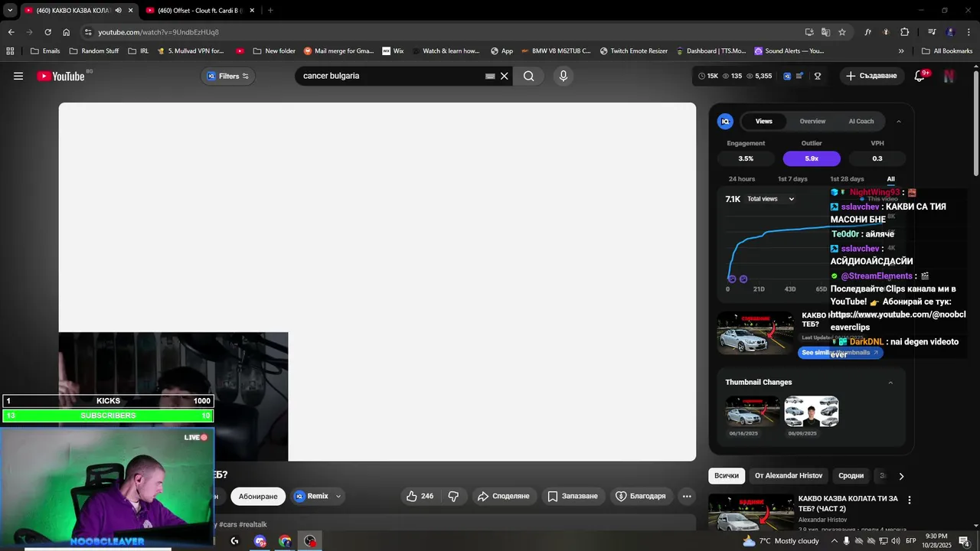Screen dimensions: 980x551
Task: Go to the YouTube home logo
Action: coord(60,76)
